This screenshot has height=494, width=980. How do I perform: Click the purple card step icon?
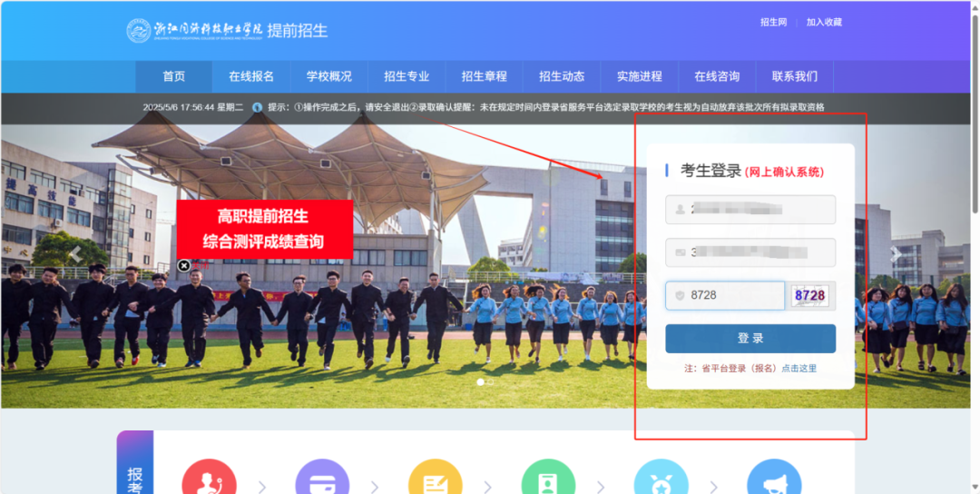pyautogui.click(x=322, y=479)
